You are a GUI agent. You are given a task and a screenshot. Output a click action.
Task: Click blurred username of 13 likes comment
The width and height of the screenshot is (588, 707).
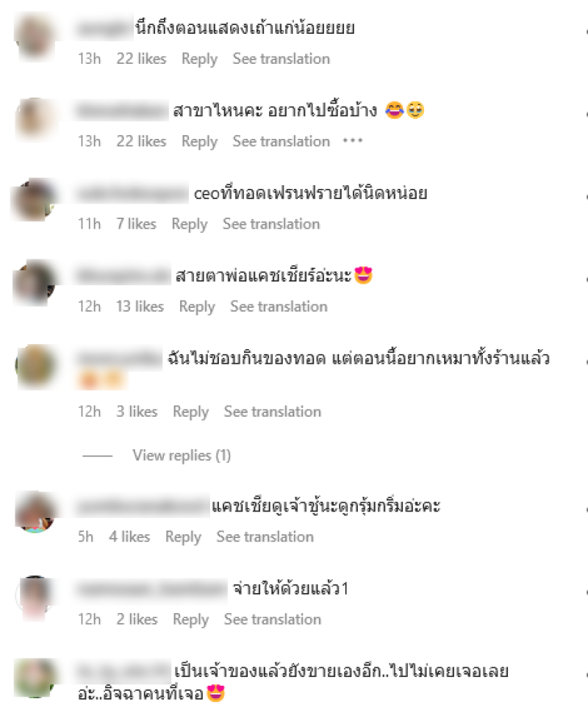[123, 276]
